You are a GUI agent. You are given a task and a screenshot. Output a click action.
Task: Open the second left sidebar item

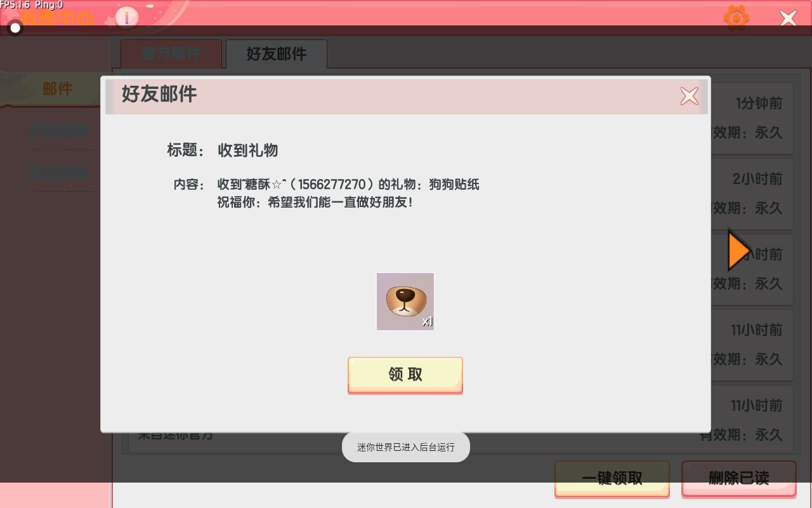57,131
